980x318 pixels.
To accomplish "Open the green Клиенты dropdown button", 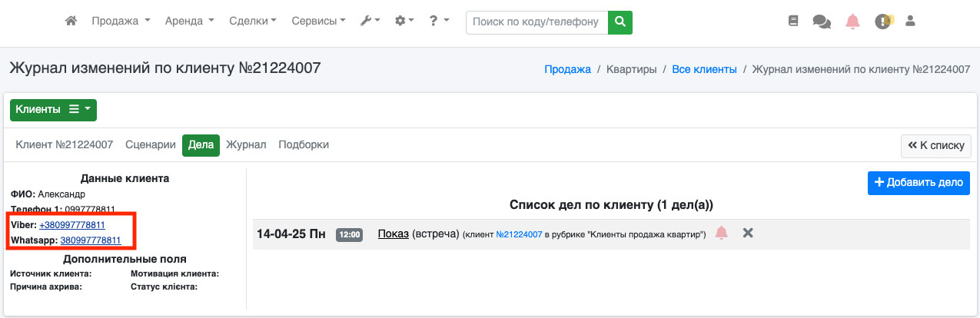I will point(53,110).
